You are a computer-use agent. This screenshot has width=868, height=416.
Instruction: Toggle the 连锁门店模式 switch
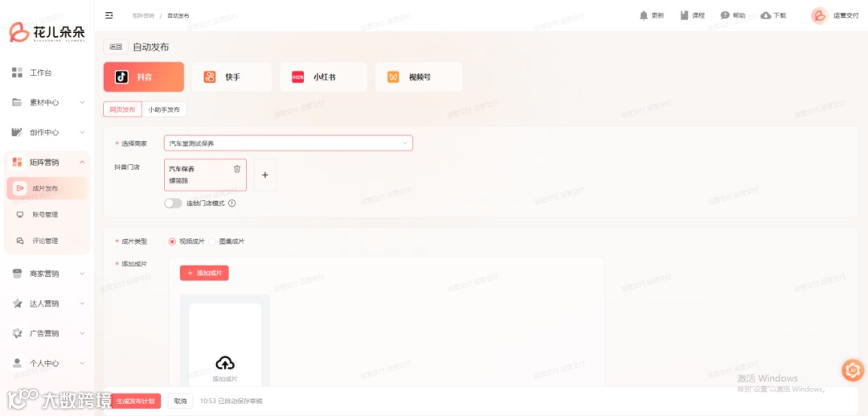click(174, 204)
